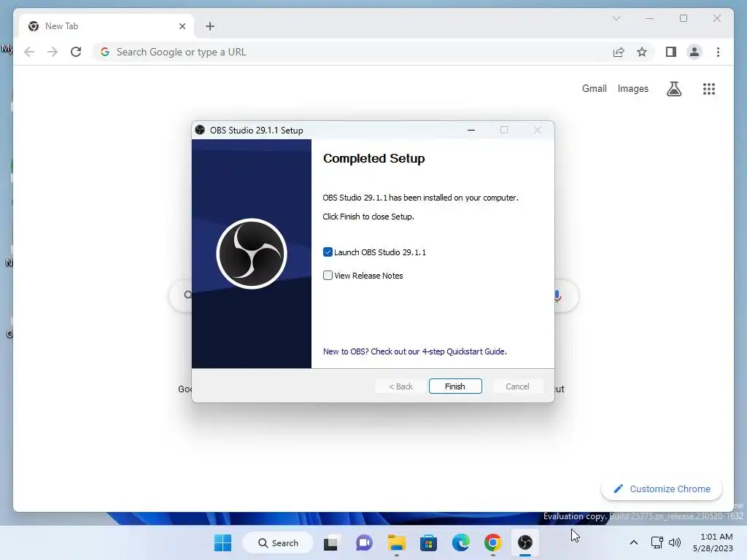The height and width of the screenshot is (560, 747).
Task: Bookmark this tab with star icon
Action: (642, 52)
